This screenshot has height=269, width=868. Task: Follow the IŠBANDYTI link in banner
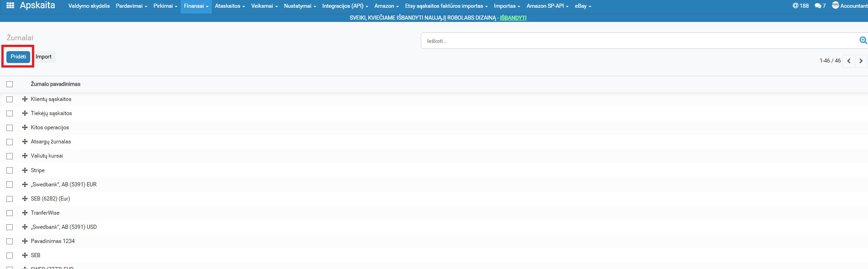(513, 18)
